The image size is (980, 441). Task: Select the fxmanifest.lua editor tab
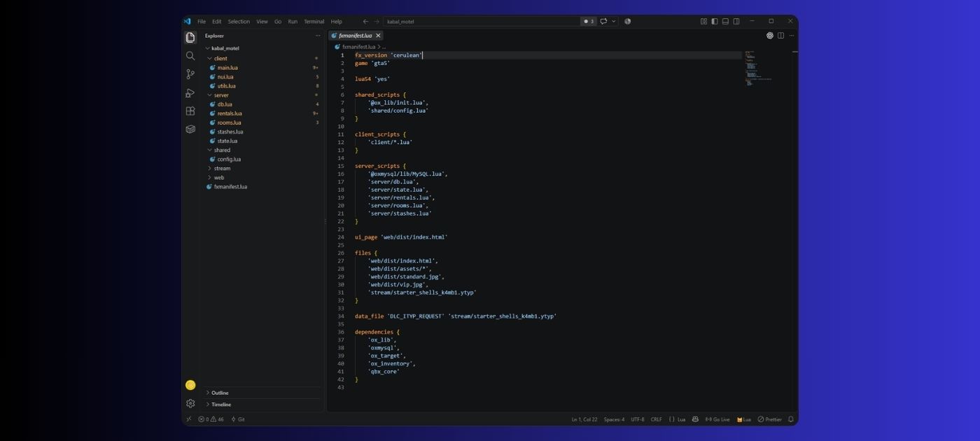pyautogui.click(x=356, y=36)
